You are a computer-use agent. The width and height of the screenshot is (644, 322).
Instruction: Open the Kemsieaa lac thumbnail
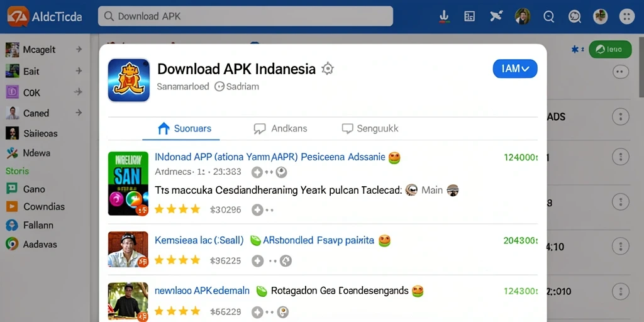click(128, 249)
